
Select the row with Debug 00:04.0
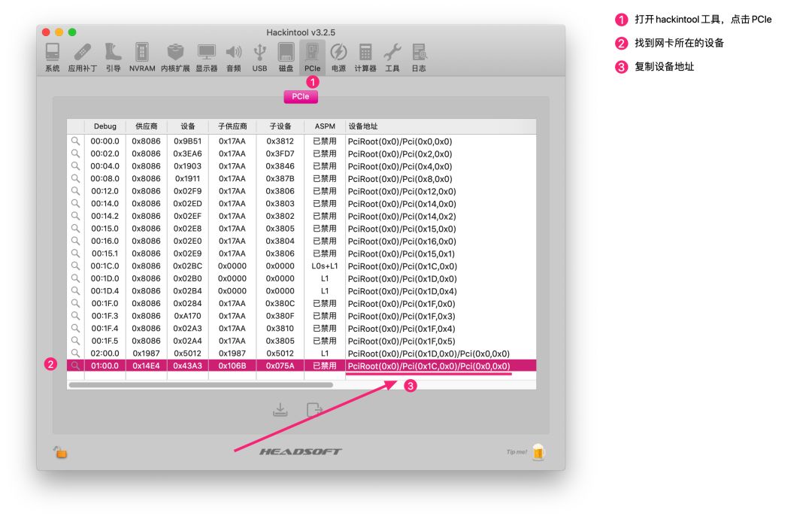pyautogui.click(x=301, y=165)
